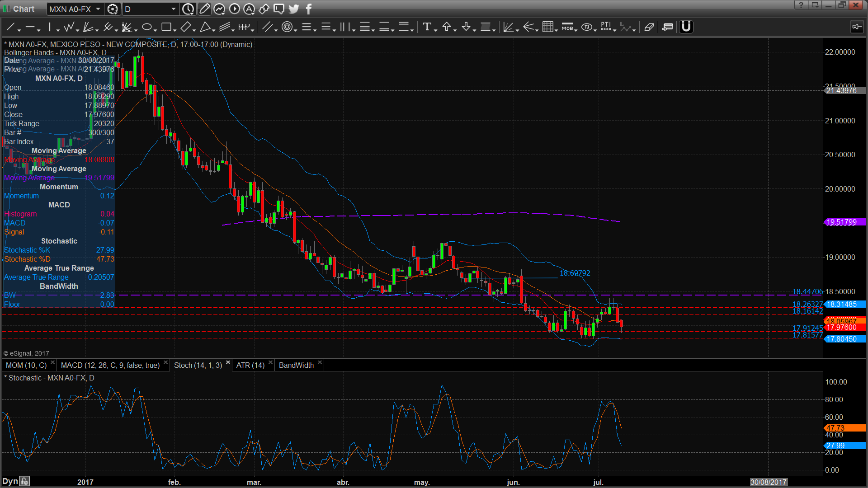Share chart on Twitter
868x488 pixels.
click(294, 9)
